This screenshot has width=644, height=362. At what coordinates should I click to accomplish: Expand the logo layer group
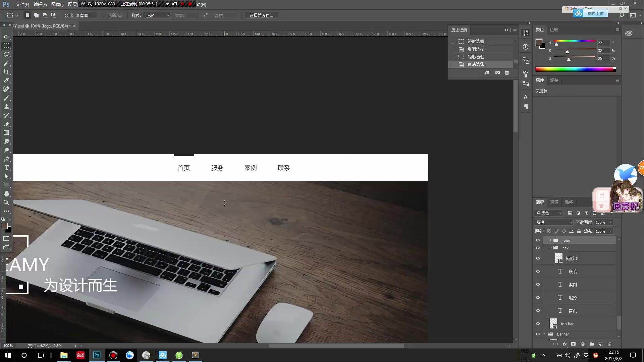550,240
